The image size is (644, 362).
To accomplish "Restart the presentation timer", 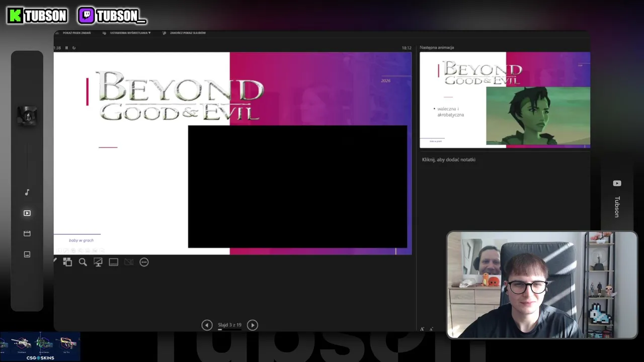I will 74,48.
